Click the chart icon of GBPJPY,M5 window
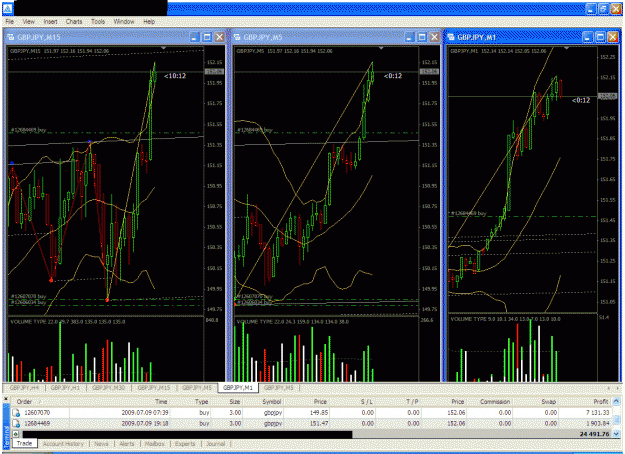Image resolution: width=625 pixels, height=454 pixels. (x=237, y=37)
